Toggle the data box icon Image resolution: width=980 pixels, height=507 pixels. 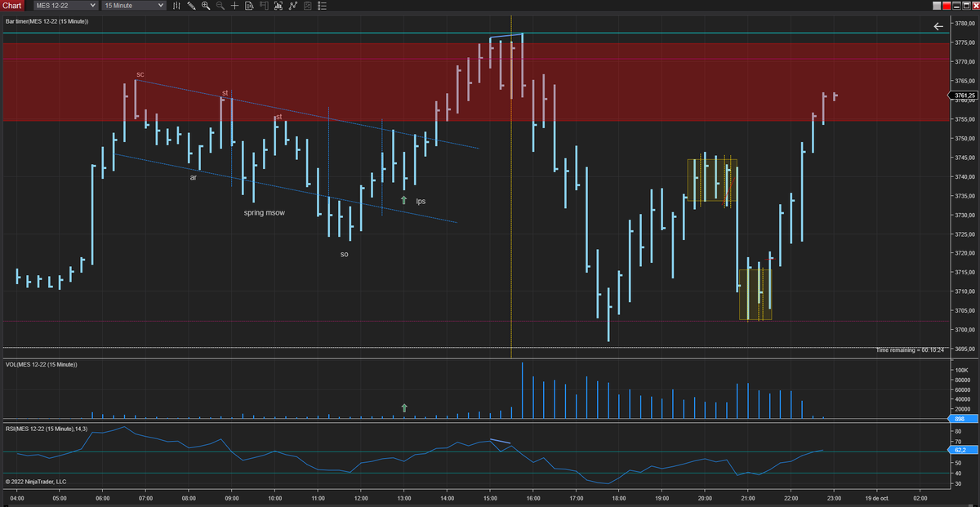tap(249, 5)
